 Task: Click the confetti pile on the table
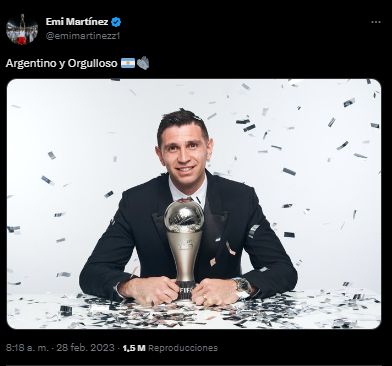[194, 312]
